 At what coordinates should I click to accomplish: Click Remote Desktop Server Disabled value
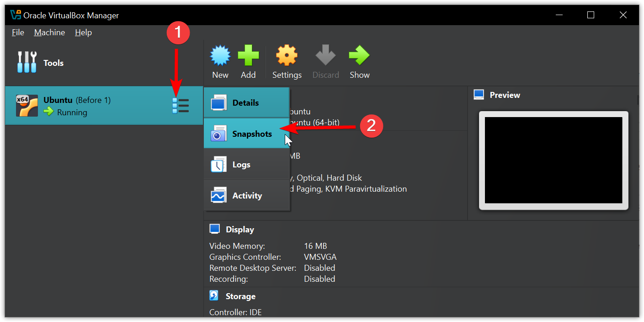[319, 268]
